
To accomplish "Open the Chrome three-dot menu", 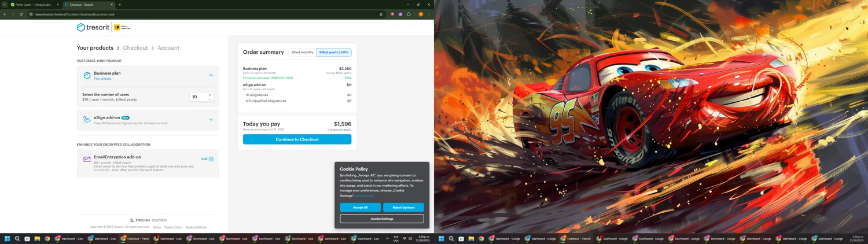I will coord(429,14).
